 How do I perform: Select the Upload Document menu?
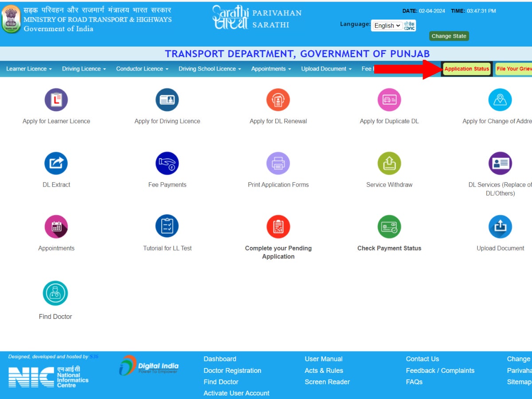point(326,69)
